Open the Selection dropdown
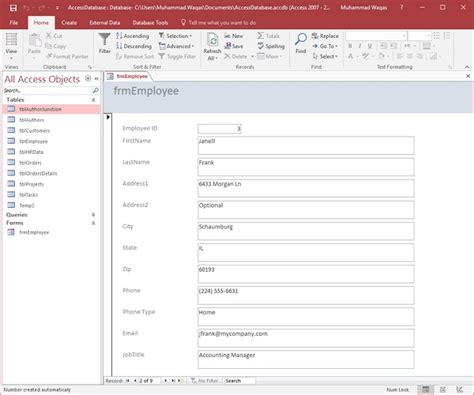This screenshot has width=474, height=395. pos(175,36)
